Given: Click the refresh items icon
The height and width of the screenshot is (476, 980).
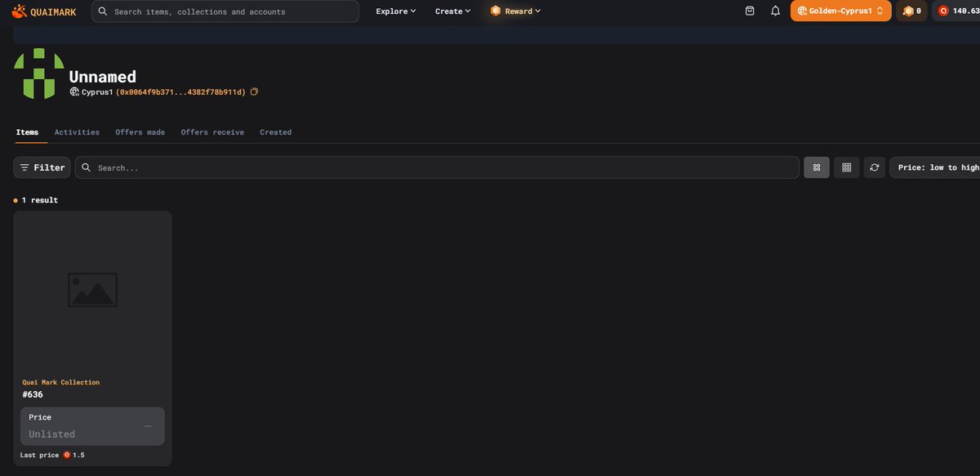Looking at the screenshot, I should point(875,167).
